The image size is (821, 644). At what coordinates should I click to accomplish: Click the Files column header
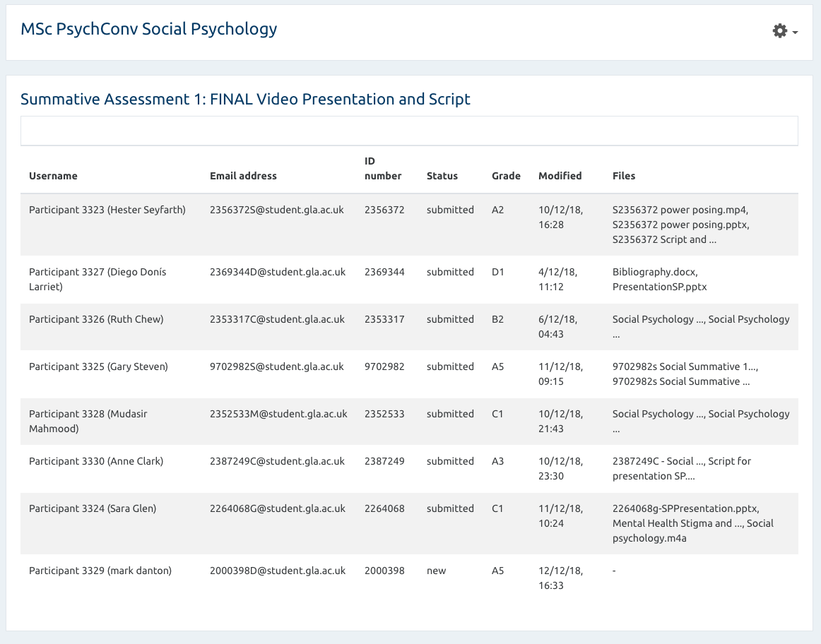(624, 176)
